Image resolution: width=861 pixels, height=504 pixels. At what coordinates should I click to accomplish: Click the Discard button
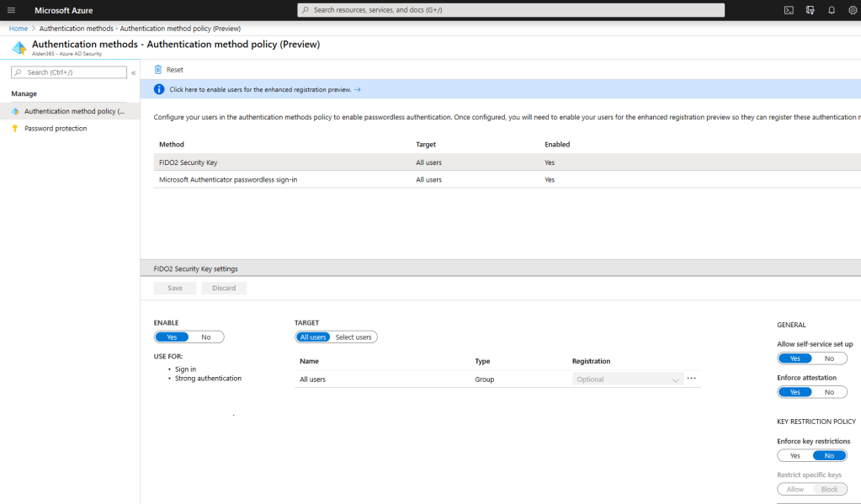[223, 288]
